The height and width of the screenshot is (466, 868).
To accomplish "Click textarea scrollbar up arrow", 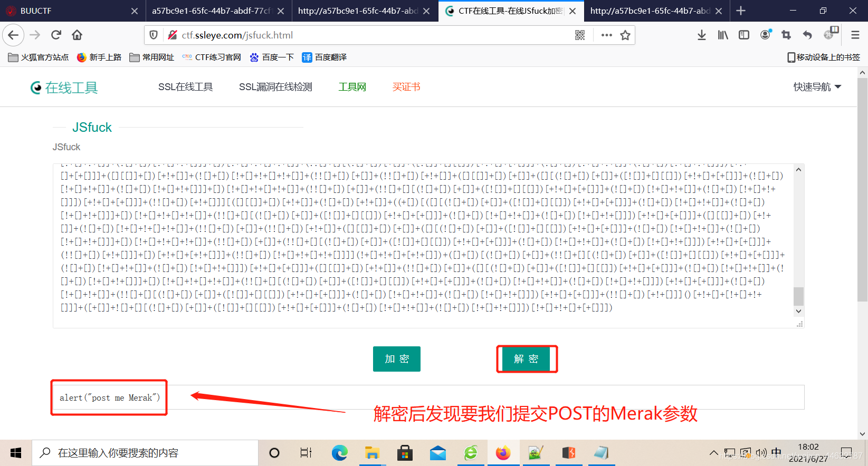I will tap(799, 170).
